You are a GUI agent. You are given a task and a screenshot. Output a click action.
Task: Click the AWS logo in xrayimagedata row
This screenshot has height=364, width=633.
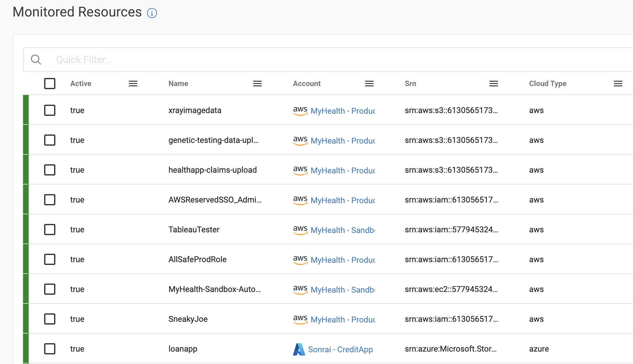click(300, 111)
